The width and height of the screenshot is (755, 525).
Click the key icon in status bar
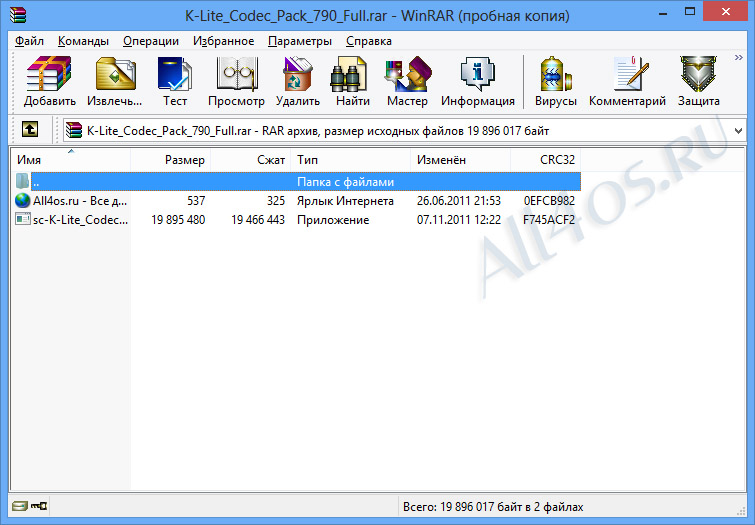39,506
